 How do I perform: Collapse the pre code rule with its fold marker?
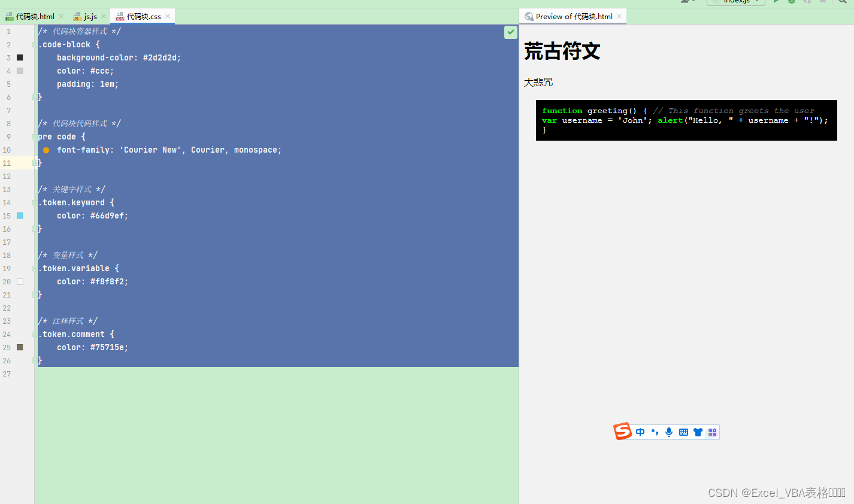[x=34, y=136]
